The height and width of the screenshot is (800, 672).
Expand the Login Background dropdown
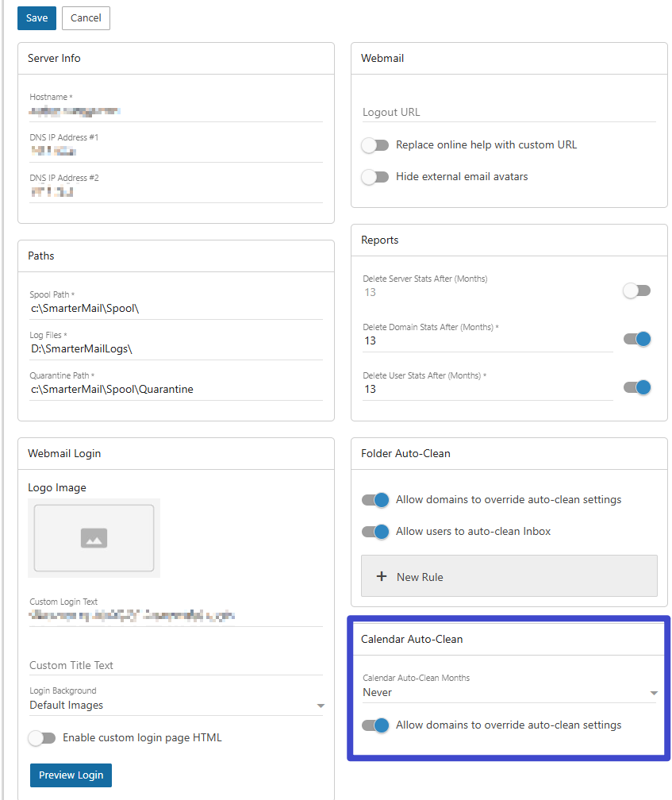coord(176,706)
